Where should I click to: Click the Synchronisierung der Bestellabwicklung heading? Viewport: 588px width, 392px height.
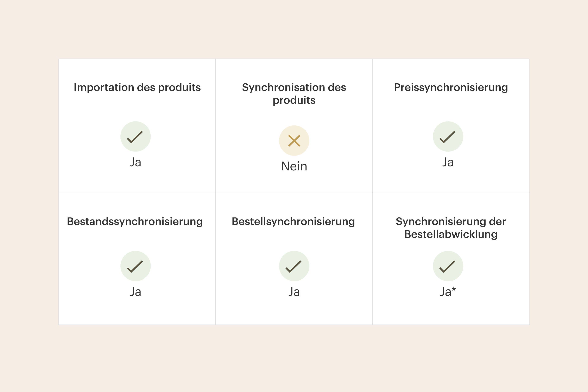coord(451,228)
